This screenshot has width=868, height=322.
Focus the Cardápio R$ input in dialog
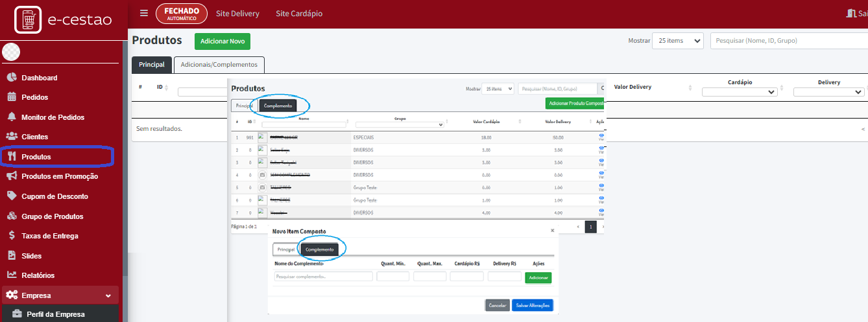tap(467, 277)
